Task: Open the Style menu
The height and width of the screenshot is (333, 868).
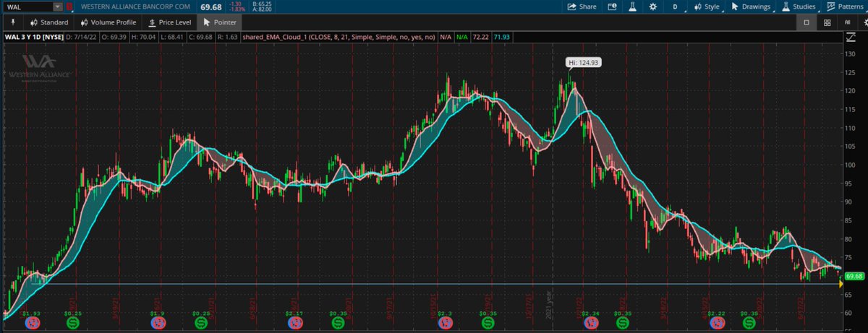Action: (708, 7)
